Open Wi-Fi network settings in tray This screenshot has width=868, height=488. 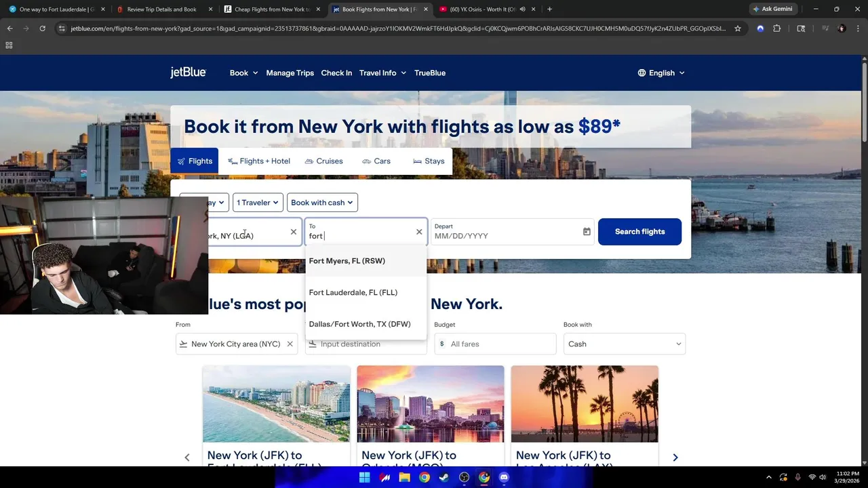coord(812,477)
